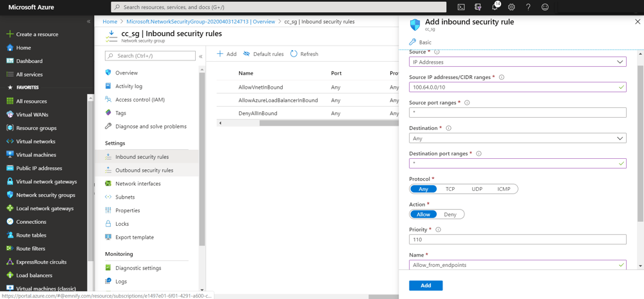Screen dimensions: 644x299
Task: Set action to Allow
Action: tap(423, 215)
